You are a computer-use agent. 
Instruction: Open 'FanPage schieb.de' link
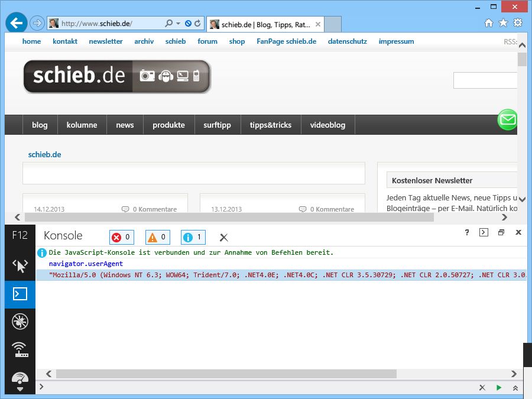coord(286,41)
